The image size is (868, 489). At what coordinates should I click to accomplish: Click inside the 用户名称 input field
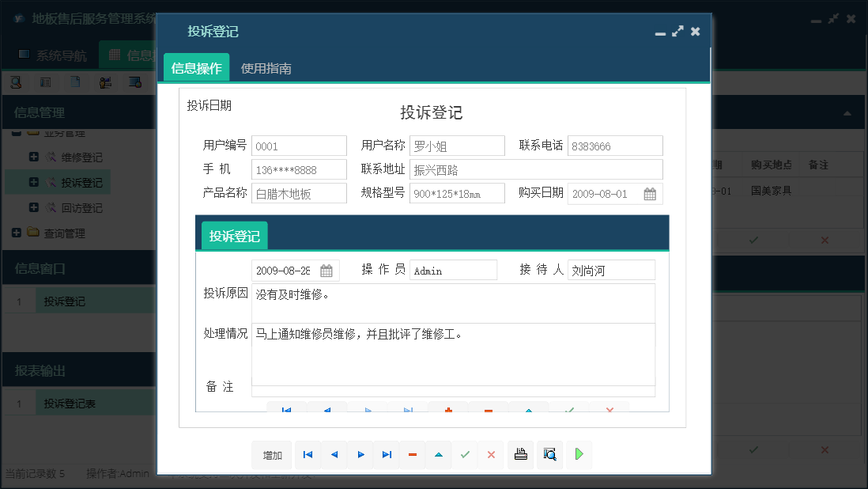(457, 145)
